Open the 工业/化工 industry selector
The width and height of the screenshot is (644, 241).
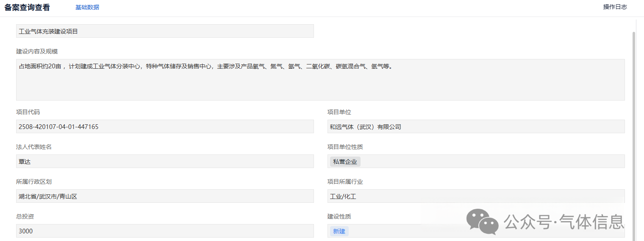pyautogui.click(x=476, y=196)
